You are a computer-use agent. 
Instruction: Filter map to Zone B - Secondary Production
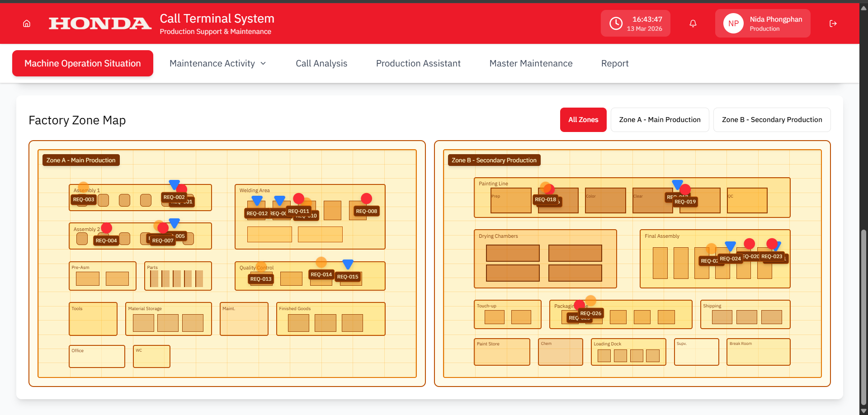click(x=772, y=120)
